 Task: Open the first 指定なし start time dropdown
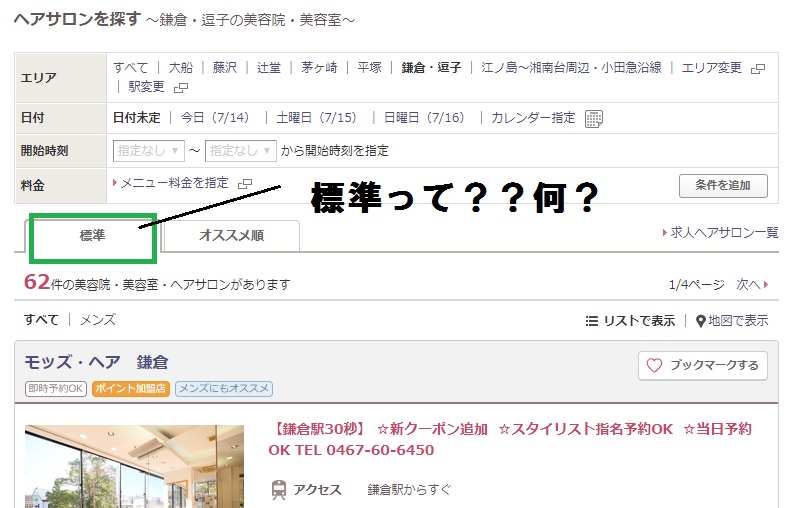coord(148,150)
